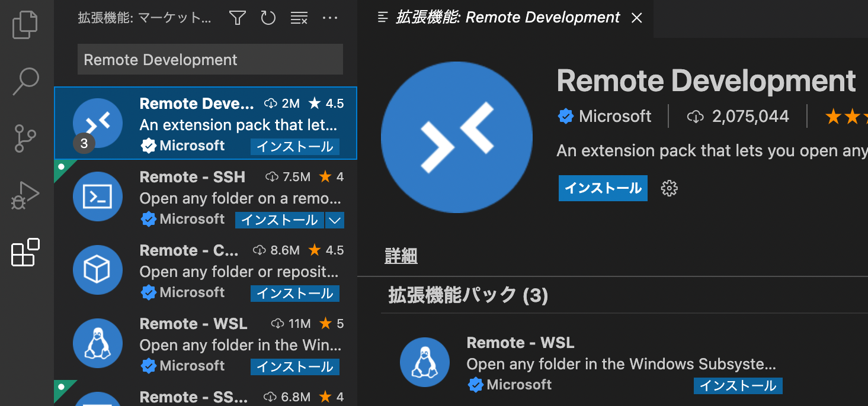Open the extension manage gear icon
Screen dimensions: 868x406
click(669, 188)
